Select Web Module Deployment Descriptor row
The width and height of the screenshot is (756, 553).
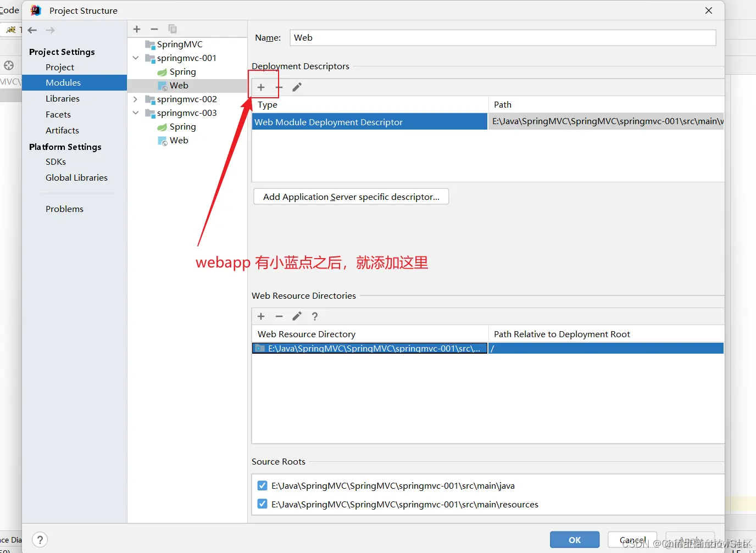pos(370,122)
